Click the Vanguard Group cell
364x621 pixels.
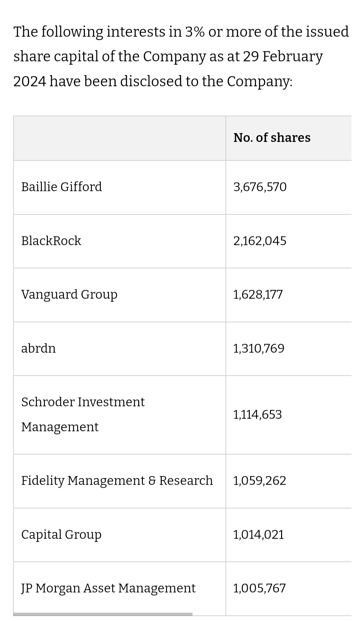click(69, 294)
